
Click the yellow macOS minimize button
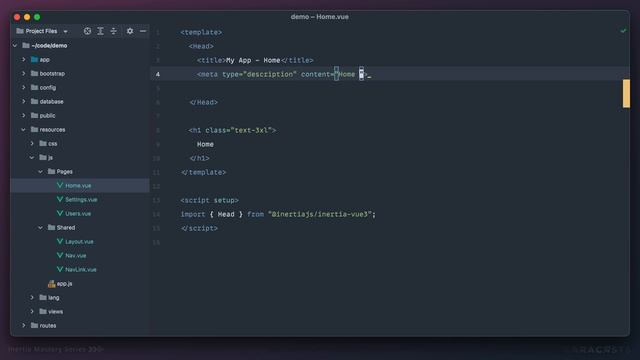(x=27, y=17)
